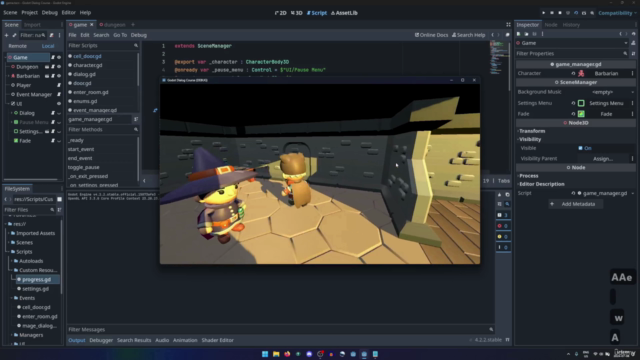The image size is (640, 360).
Task: Toggle visibility of the UI node
Action: [x=59, y=104]
